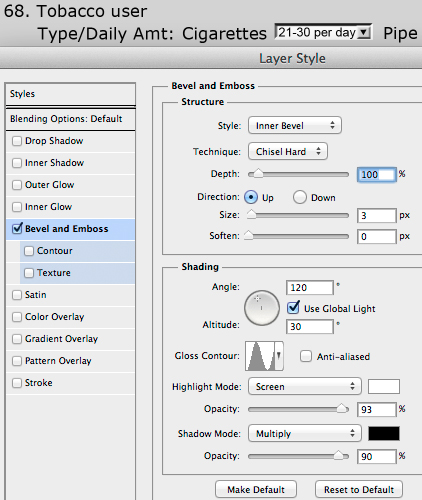
Task: Enable the Drop Shadow checkbox
Action: [x=17, y=141]
